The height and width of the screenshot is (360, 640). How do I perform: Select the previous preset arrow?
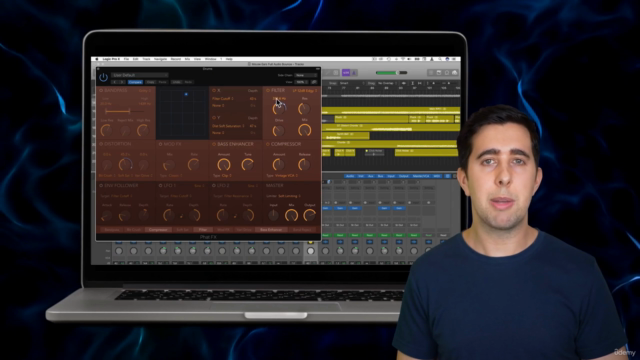click(115, 82)
